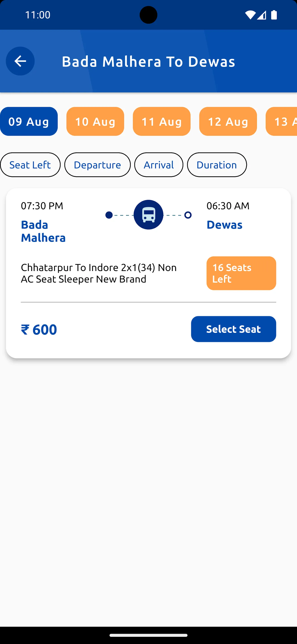Tap the ₹ 600 fare amount

coord(39,330)
